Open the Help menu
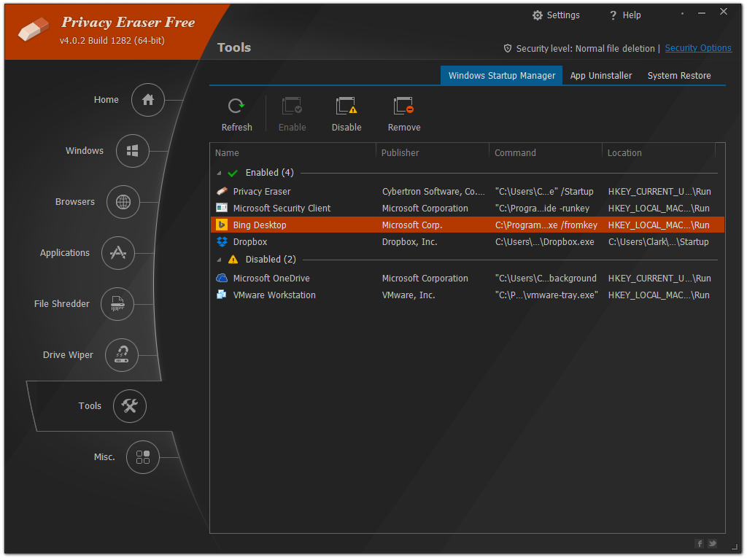747x560 pixels. point(625,15)
